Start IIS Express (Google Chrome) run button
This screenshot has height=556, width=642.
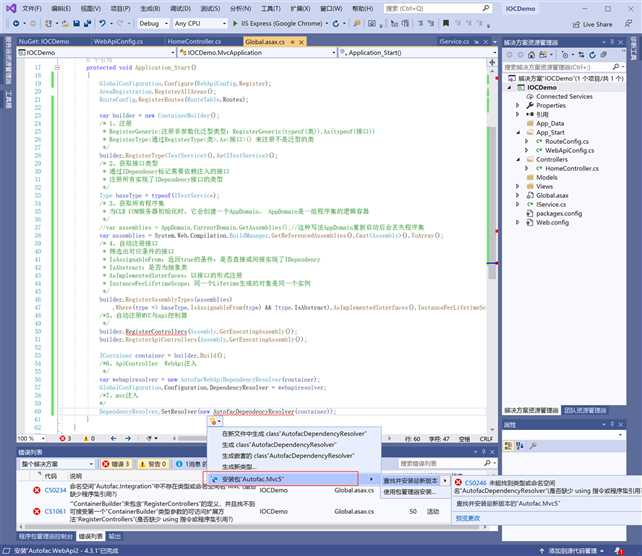point(277,24)
